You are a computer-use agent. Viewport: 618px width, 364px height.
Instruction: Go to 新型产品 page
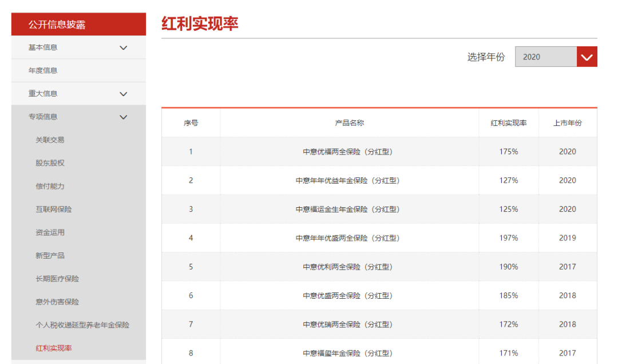coord(50,256)
